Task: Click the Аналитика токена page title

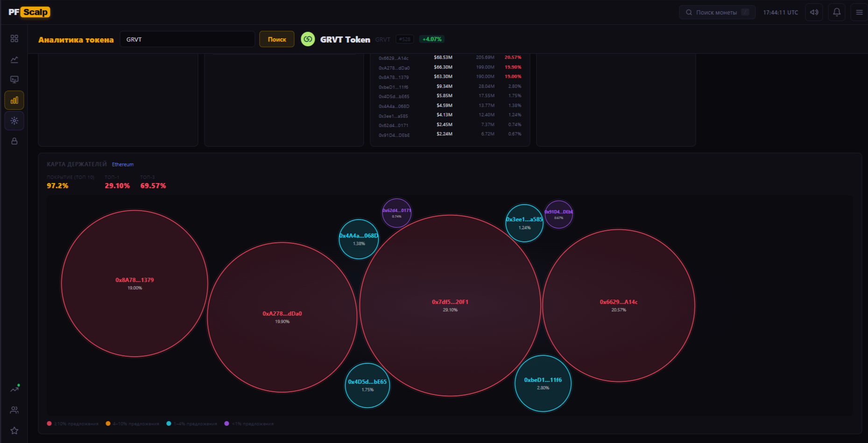Action: tap(76, 40)
